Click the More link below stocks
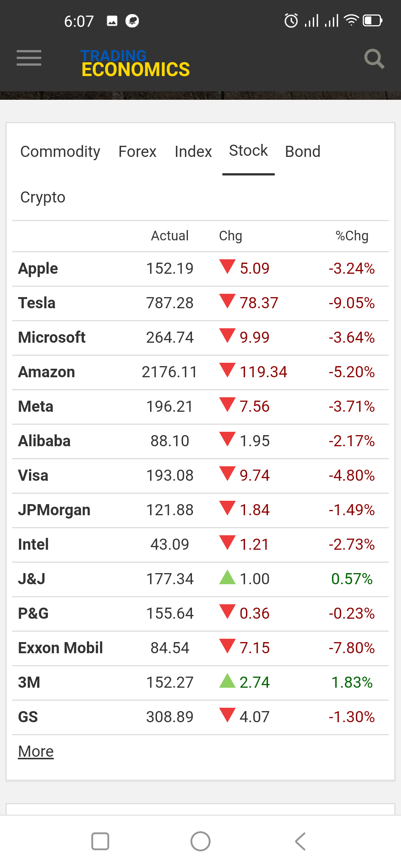The image size is (401, 868). pyautogui.click(x=36, y=752)
